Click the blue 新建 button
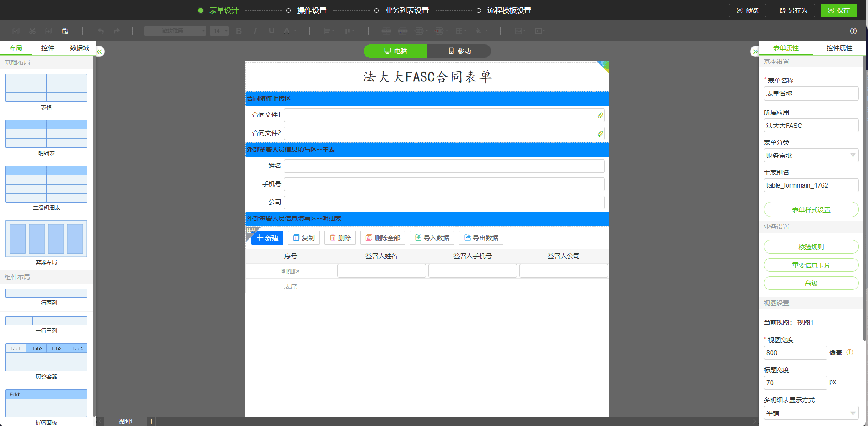Viewport: 868px width, 426px height. pyautogui.click(x=267, y=238)
